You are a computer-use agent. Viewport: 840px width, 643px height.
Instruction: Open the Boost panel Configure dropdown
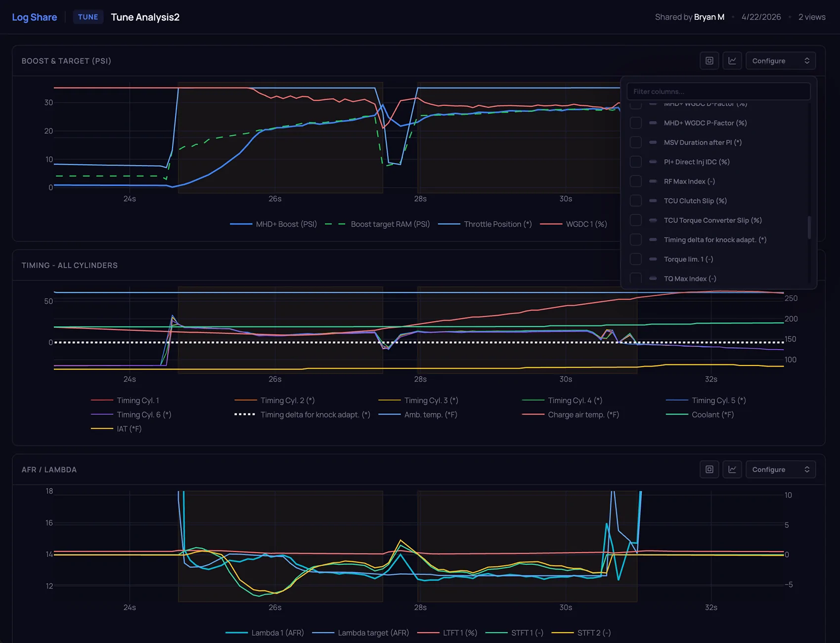(781, 61)
